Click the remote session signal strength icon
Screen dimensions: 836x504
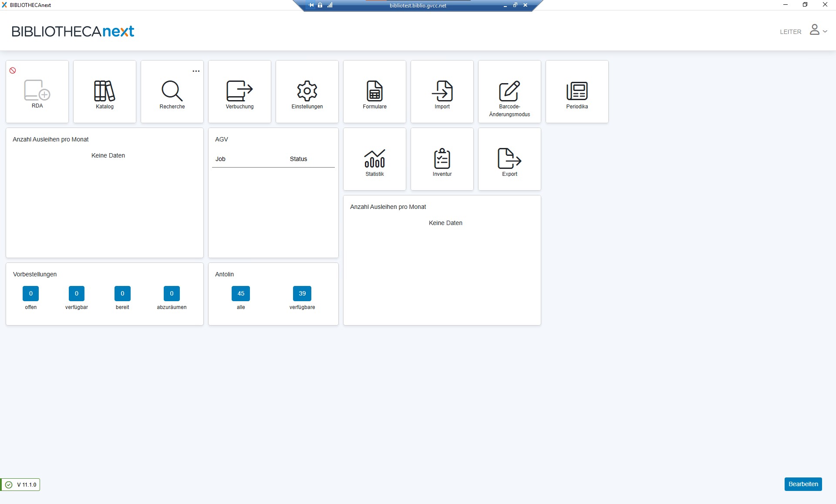(330, 5)
